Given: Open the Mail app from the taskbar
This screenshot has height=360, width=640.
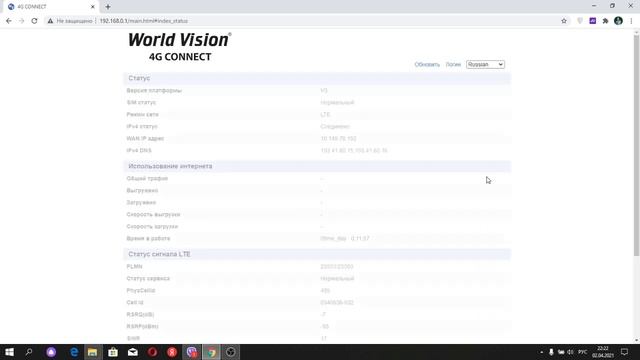Looking at the screenshot, I should tap(133, 352).
